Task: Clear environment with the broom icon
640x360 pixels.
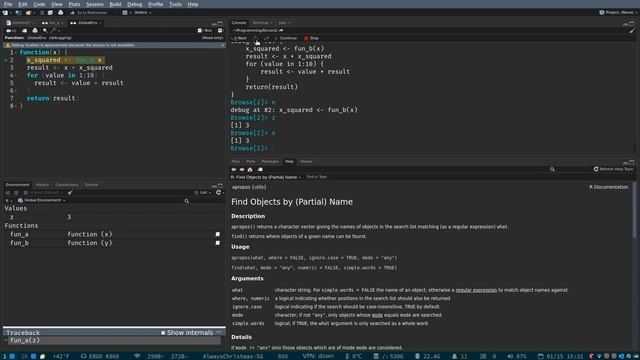Action: [x=70, y=193]
